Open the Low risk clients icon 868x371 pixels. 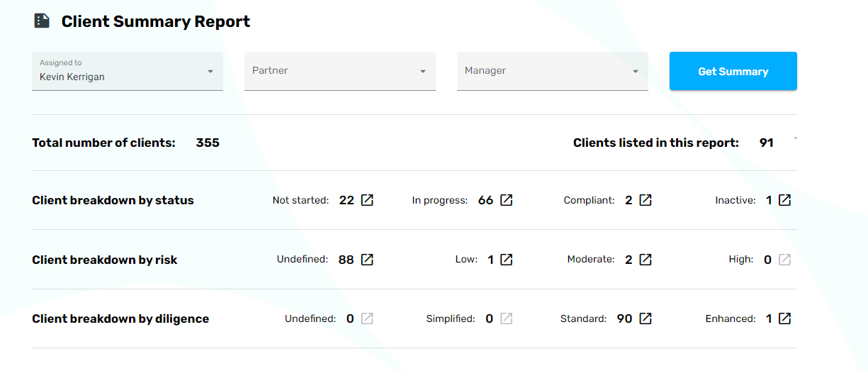pyautogui.click(x=506, y=260)
